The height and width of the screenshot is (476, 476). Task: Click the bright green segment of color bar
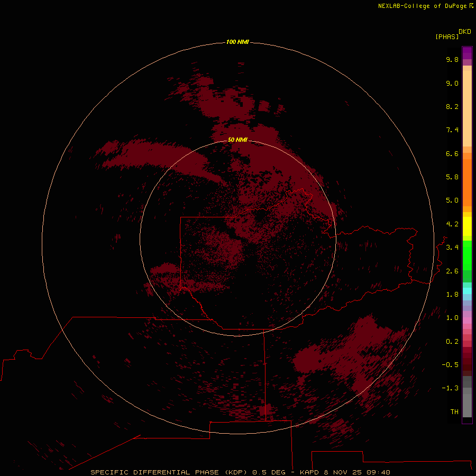[467, 255]
